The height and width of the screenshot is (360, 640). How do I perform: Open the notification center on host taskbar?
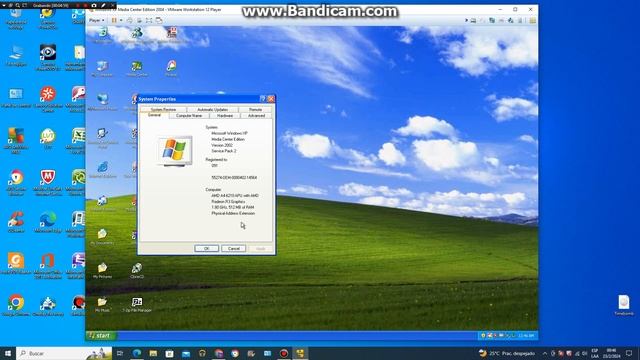click(x=629, y=353)
